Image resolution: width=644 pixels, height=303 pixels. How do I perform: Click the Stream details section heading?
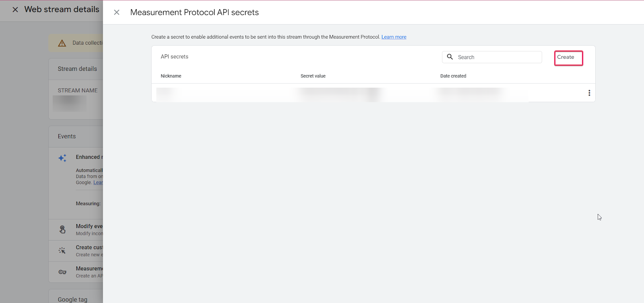click(x=77, y=69)
